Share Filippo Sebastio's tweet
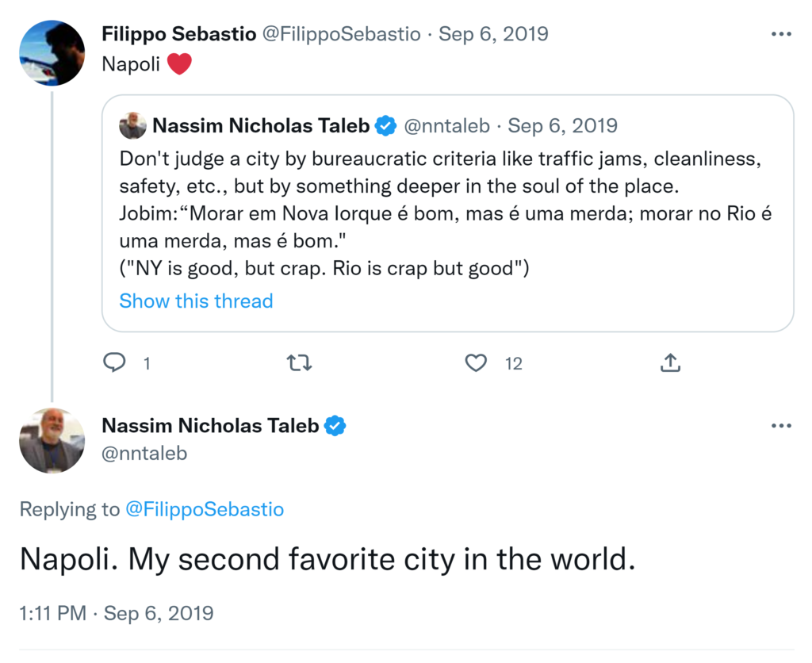This screenshot has height=663, width=812. click(670, 363)
